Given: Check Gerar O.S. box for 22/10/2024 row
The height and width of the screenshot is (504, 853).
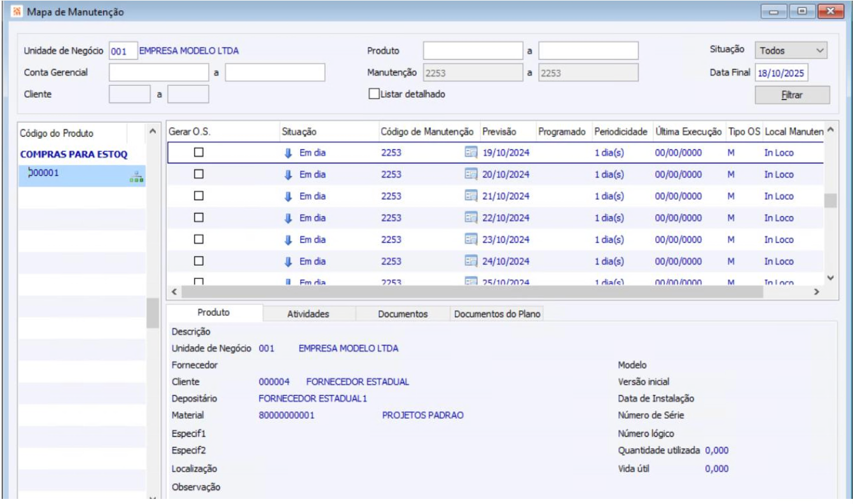Looking at the screenshot, I should coord(199,218).
